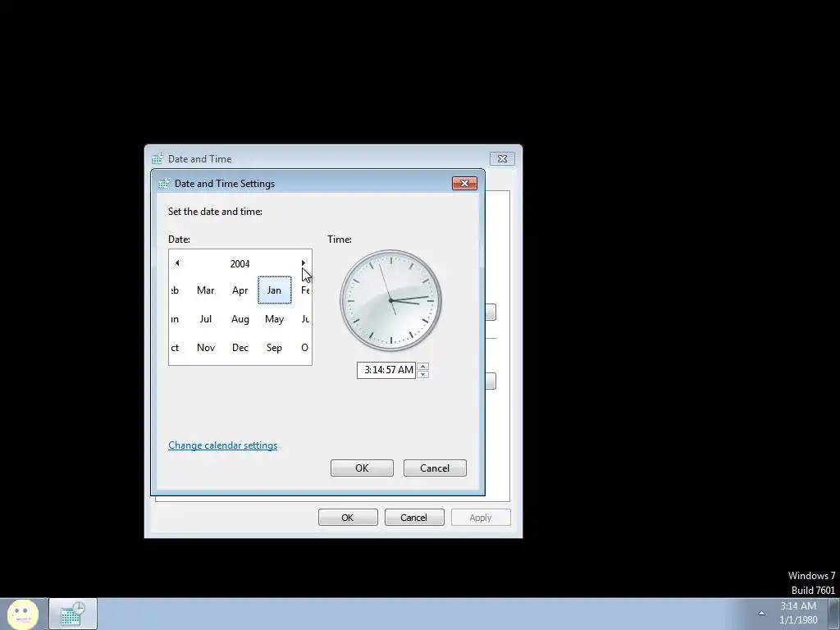Click the analog clock face

tap(391, 300)
